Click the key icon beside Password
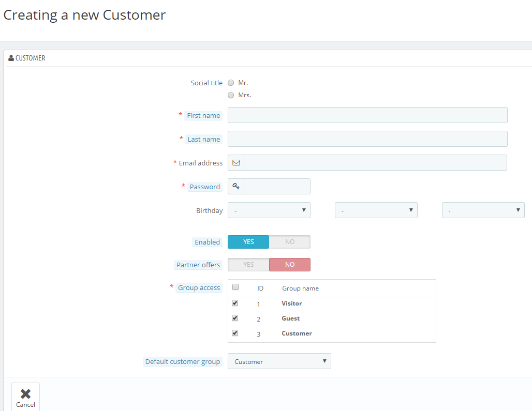532x411 pixels. pyautogui.click(x=236, y=187)
